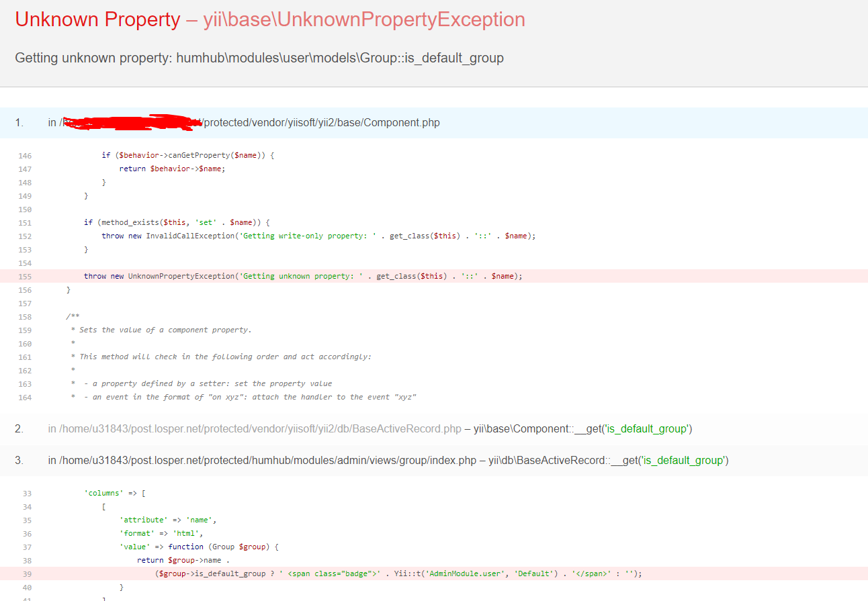The width and height of the screenshot is (868, 601).
Task: Expand stack frame 2 BaseActiveRecord.php
Action: pyautogui.click(x=434, y=428)
